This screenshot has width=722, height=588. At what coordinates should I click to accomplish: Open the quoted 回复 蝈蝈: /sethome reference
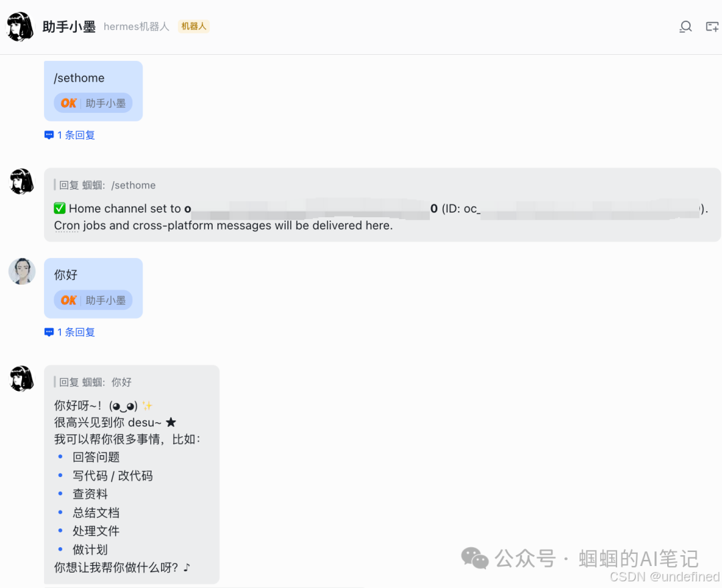[107, 185]
